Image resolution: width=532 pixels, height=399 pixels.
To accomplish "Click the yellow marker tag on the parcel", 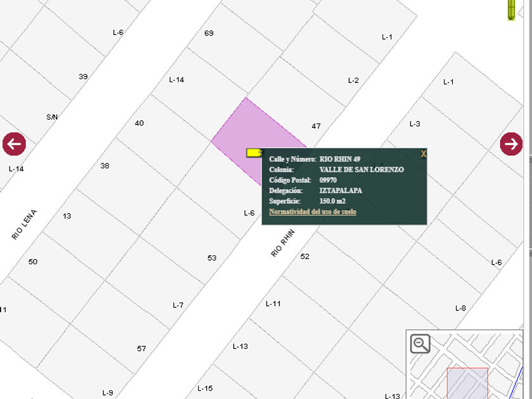I will pyautogui.click(x=254, y=153).
